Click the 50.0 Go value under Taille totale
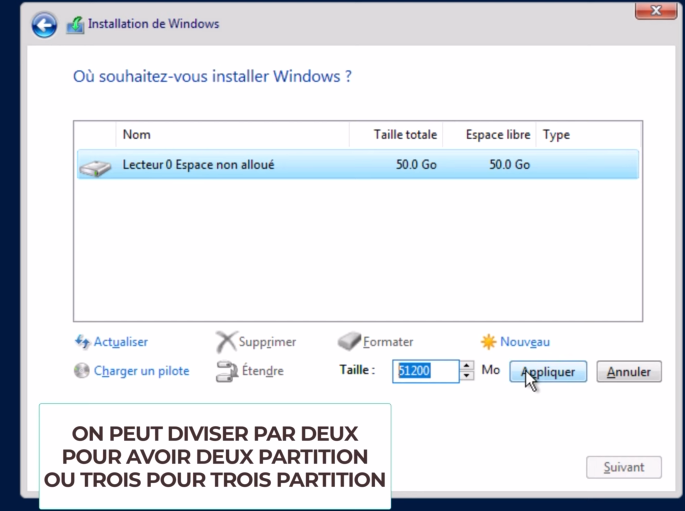The width and height of the screenshot is (685, 511). point(416,165)
